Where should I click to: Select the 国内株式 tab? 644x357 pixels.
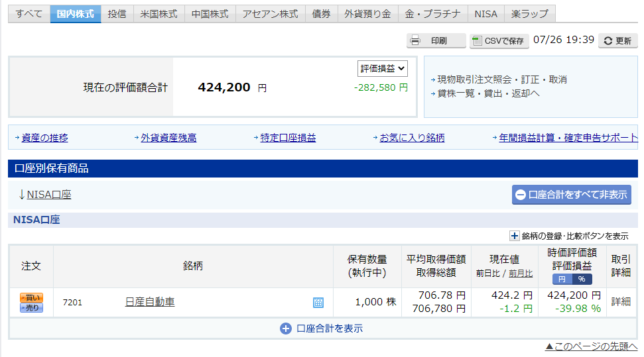(76, 14)
